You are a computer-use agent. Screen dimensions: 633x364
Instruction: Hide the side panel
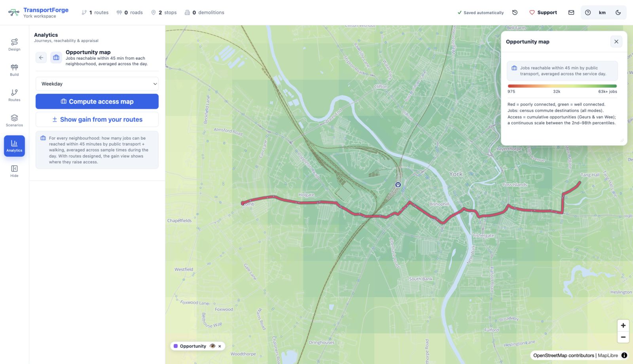tap(14, 171)
